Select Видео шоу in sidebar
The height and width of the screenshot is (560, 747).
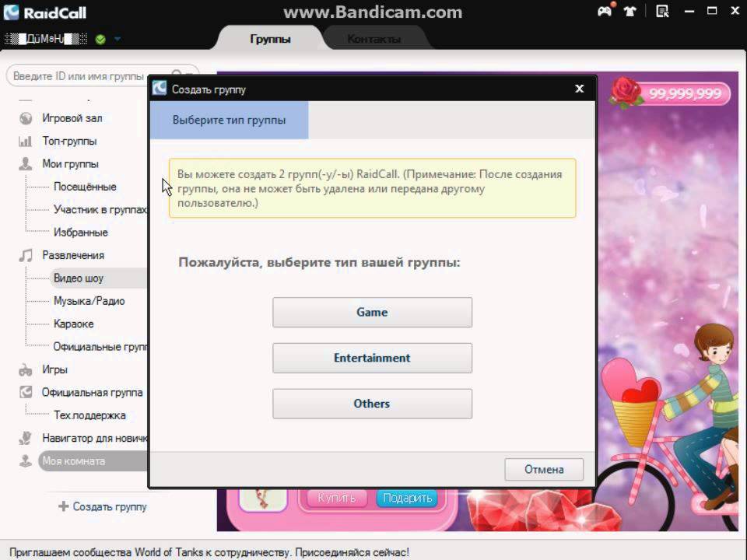tap(98, 278)
